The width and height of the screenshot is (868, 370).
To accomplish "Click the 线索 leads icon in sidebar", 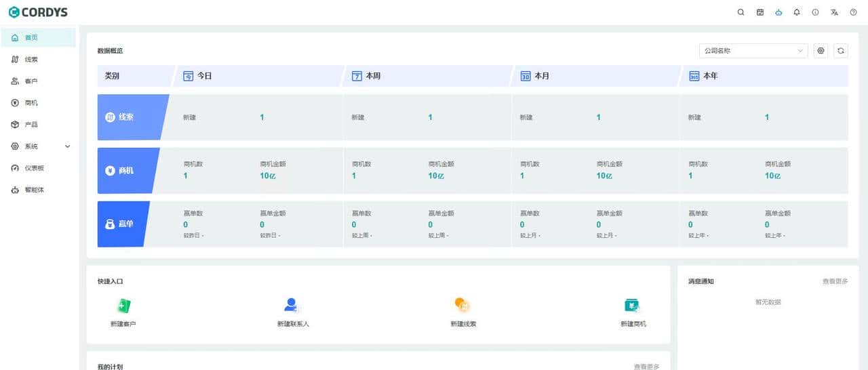I will (15, 60).
